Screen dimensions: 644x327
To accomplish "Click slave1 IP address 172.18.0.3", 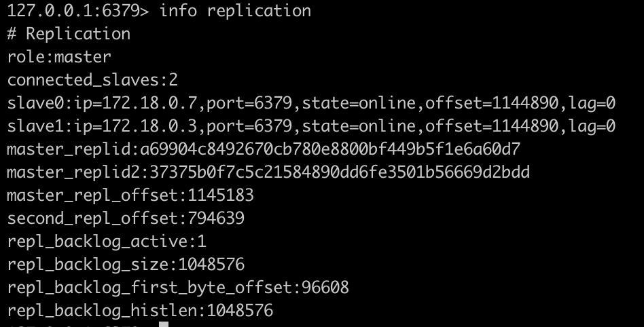I will pyautogui.click(x=149, y=127).
